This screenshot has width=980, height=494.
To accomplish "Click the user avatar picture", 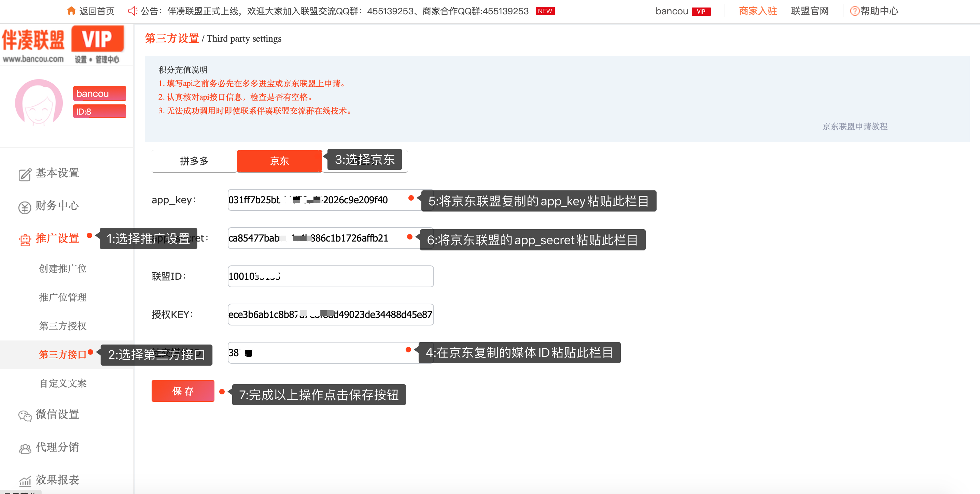I will tap(39, 102).
